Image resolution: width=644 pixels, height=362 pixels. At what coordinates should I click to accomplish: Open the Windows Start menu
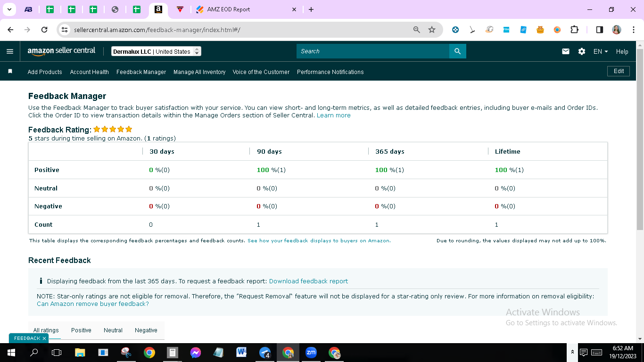(x=11, y=353)
